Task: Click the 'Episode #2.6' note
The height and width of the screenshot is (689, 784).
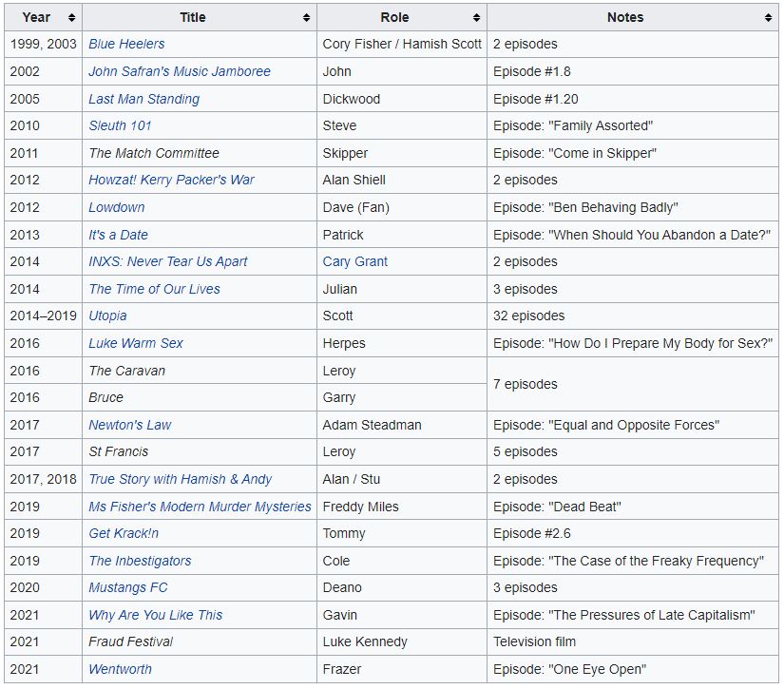Action: 531,533
